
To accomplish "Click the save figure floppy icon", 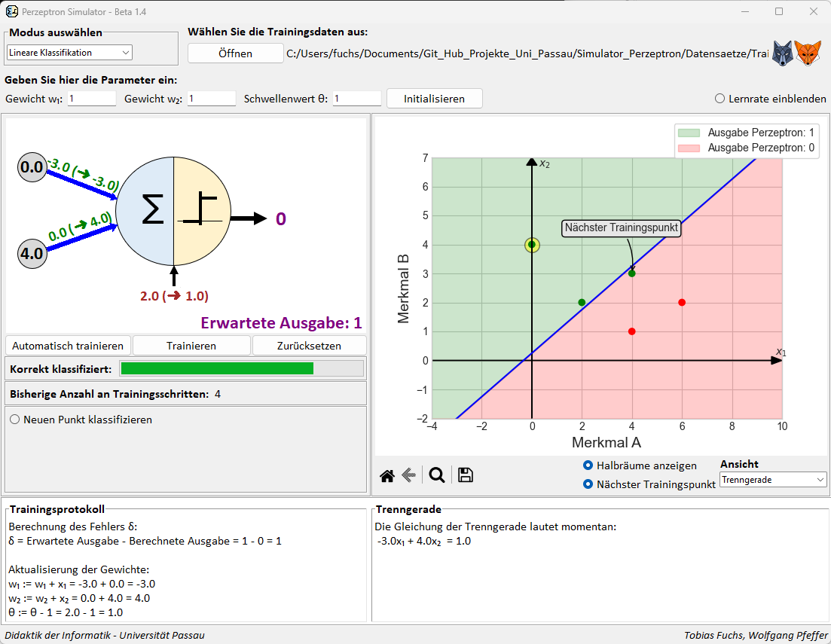I will [x=466, y=475].
